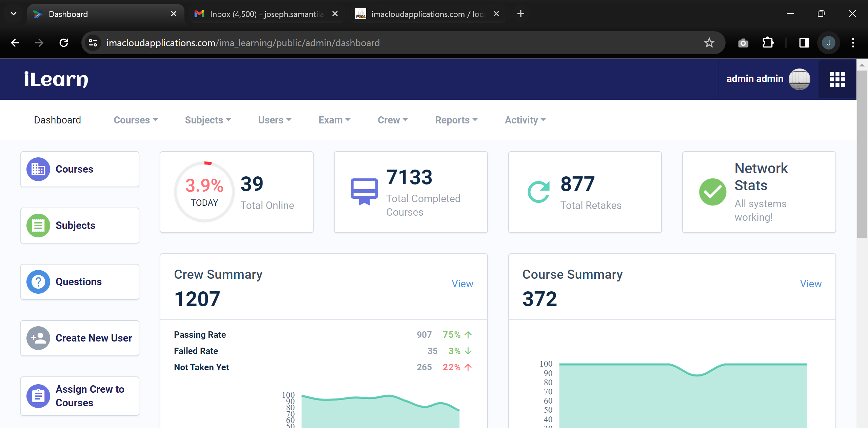Image resolution: width=868 pixels, height=428 pixels.
Task: Click the Passing Rate row
Action: [x=323, y=335]
